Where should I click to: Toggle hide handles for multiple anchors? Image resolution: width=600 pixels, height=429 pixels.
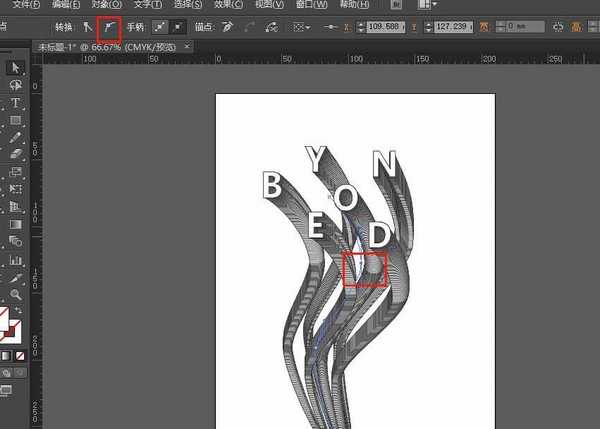(177, 27)
